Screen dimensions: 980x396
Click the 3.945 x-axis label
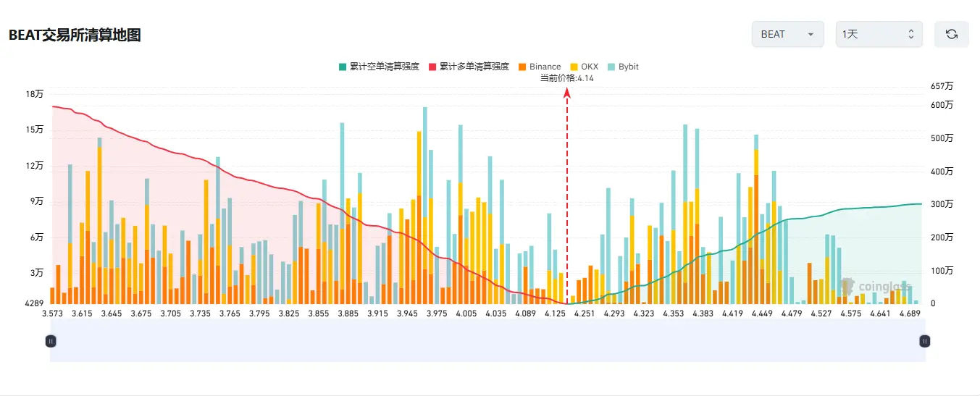(407, 313)
